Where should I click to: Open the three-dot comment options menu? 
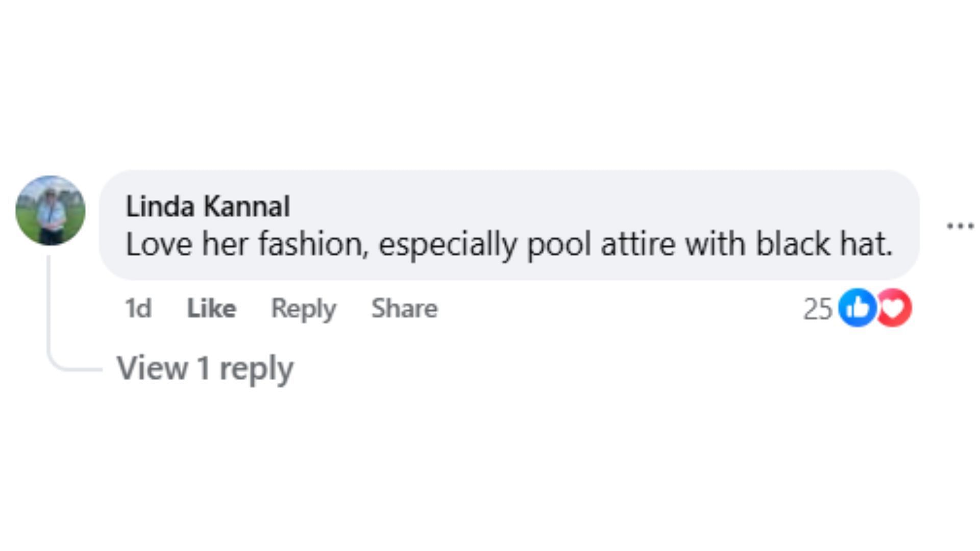pos(960,226)
